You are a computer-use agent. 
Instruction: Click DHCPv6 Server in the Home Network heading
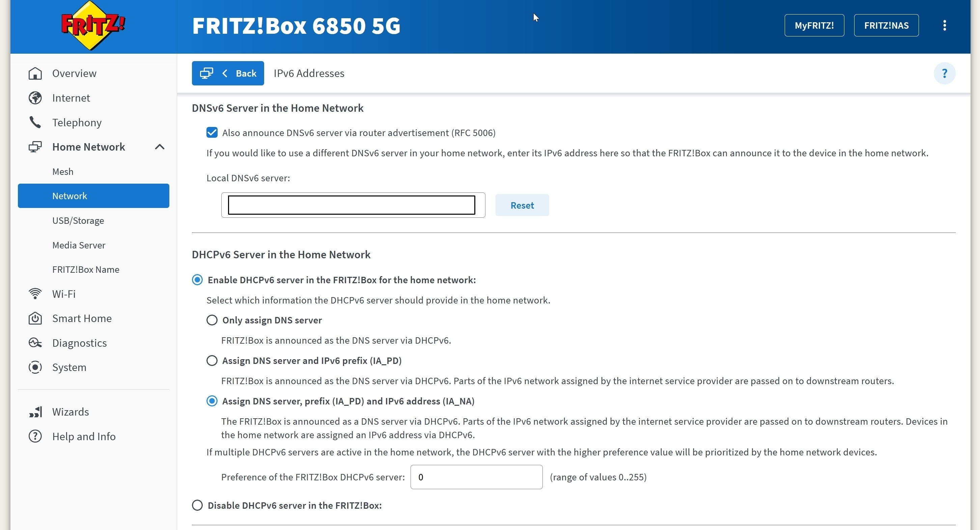281,255
